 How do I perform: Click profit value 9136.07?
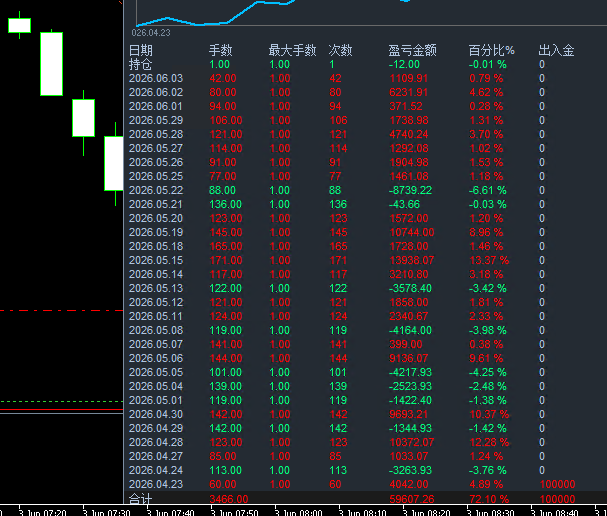coord(408,358)
